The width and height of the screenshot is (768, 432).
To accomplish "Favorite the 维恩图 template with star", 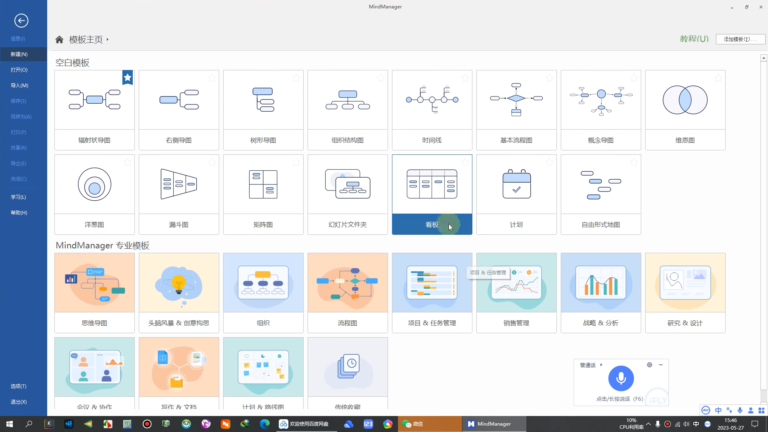I will [x=718, y=77].
